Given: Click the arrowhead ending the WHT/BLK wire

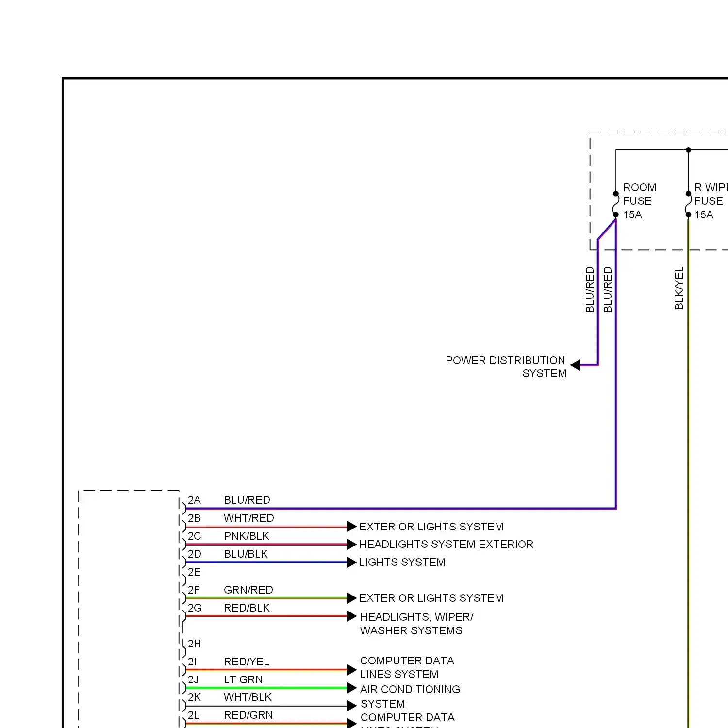Looking at the screenshot, I should click(x=352, y=706).
